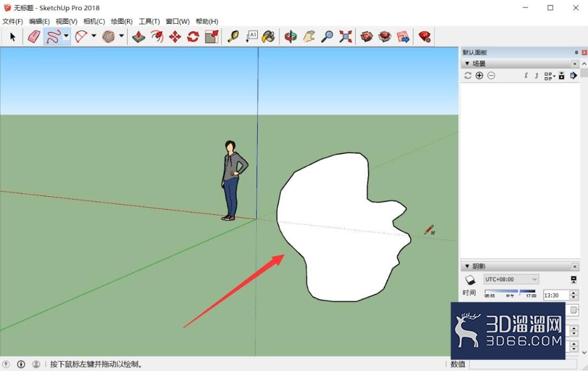The image size is (588, 371).
Task: Activate the Orbit camera tool
Action: [x=291, y=37]
